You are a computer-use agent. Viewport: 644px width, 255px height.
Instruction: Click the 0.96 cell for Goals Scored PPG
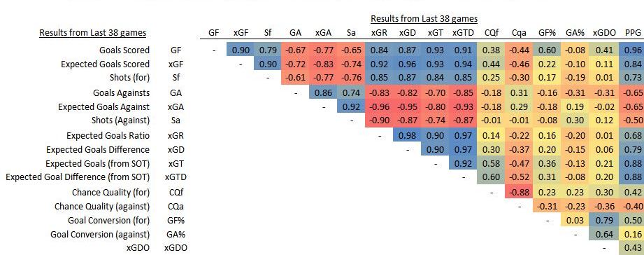(x=631, y=50)
